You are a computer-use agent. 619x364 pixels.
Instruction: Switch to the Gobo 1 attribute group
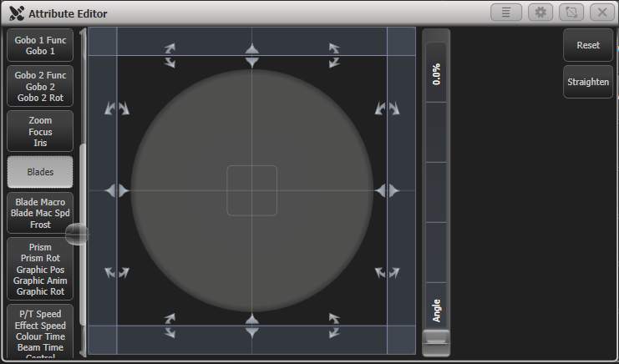[x=40, y=46]
